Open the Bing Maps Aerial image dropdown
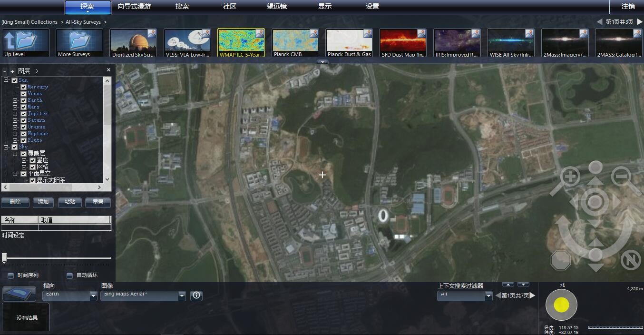 pyautogui.click(x=181, y=296)
